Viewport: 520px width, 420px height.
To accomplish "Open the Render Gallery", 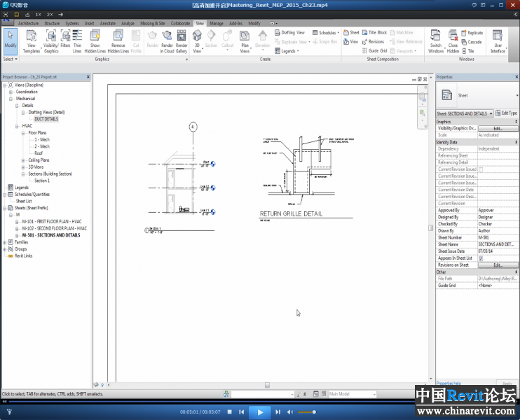I will [182, 41].
